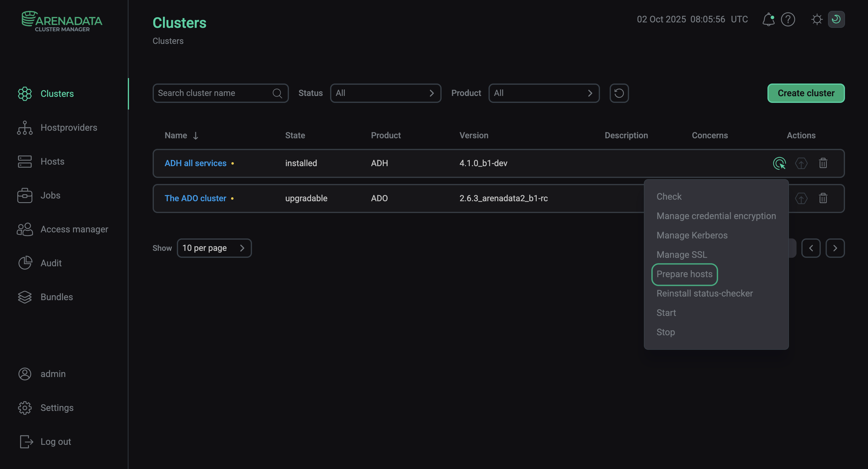
Task: Open the Product filter dropdown
Action: [544, 93]
